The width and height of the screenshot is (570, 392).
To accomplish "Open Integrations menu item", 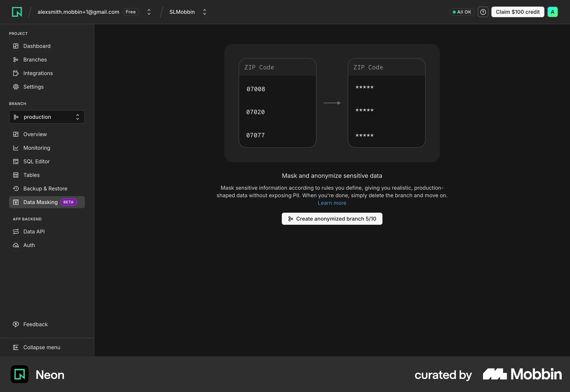I will (x=47, y=73).
